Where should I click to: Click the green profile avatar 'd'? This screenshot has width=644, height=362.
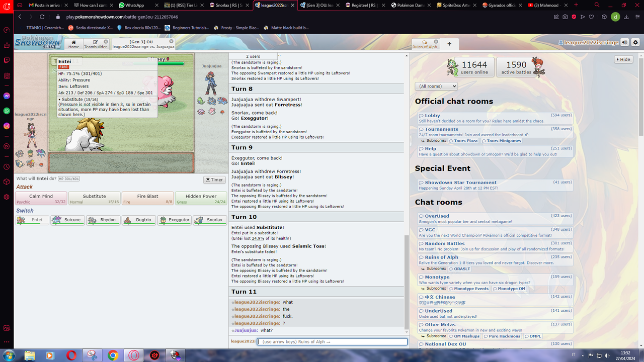615,17
